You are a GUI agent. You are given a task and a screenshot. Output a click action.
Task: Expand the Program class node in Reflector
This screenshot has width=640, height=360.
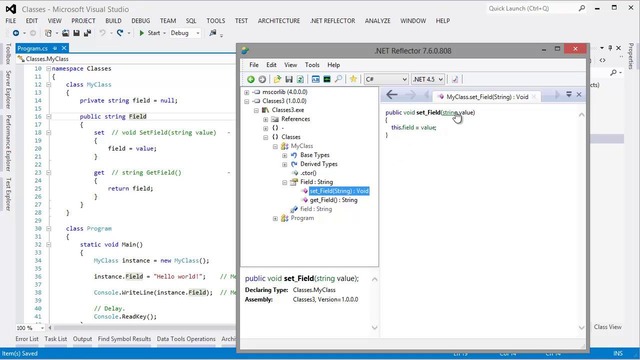tap(275, 218)
